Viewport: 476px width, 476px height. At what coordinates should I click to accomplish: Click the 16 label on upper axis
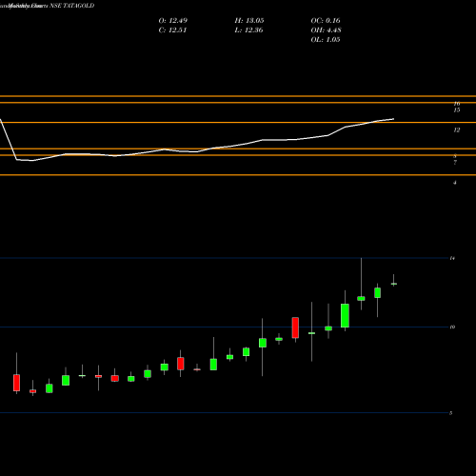point(457,104)
